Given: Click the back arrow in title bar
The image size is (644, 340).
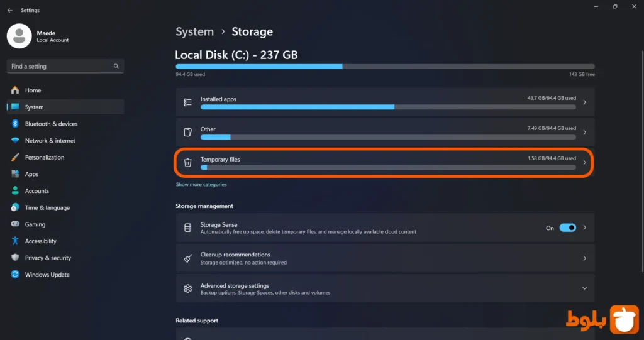Looking at the screenshot, I should [9, 10].
